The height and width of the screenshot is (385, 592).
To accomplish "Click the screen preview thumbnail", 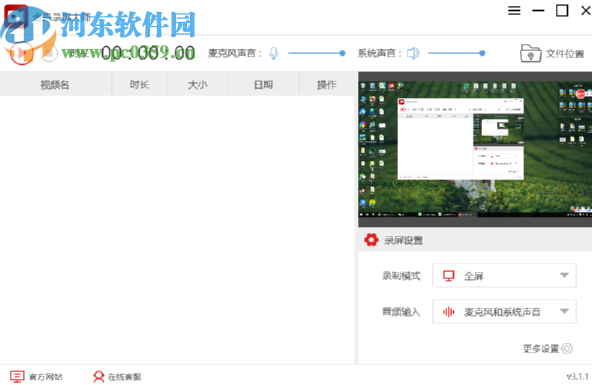I will click(x=475, y=149).
